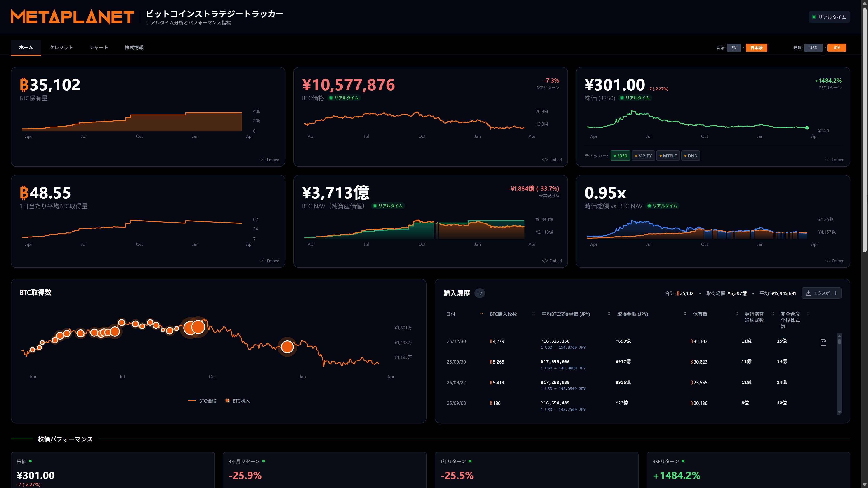Click the ¥17,399,606 average cost cell

coord(555,361)
